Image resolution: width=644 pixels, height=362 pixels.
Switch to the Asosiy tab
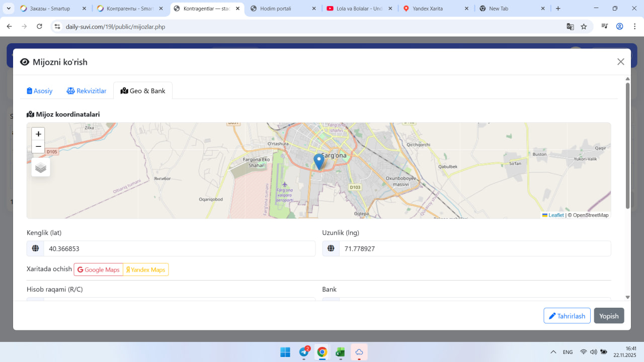click(40, 91)
